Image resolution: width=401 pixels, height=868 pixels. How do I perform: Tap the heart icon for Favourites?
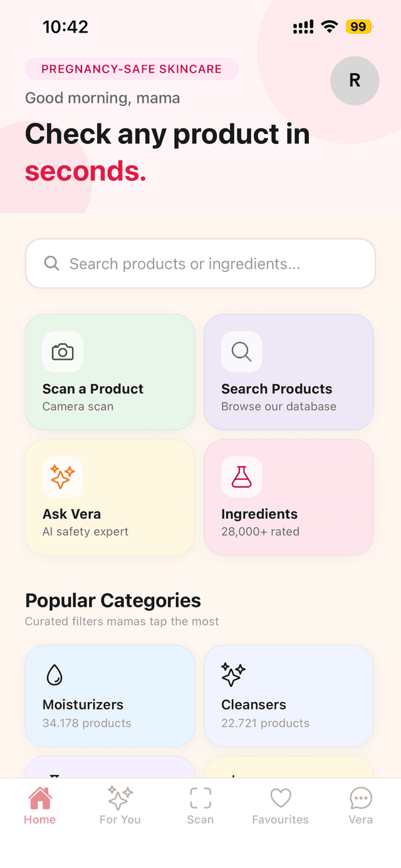coord(280,798)
